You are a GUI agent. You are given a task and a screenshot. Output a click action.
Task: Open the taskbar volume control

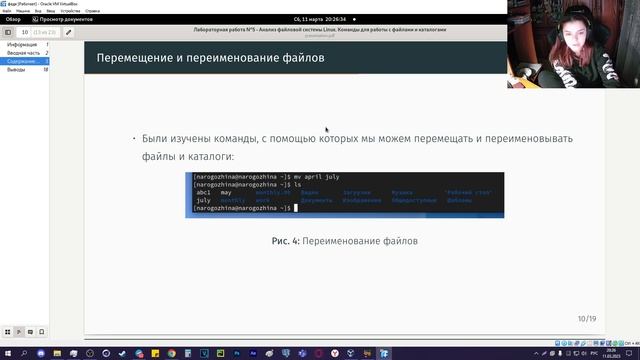coord(584,353)
